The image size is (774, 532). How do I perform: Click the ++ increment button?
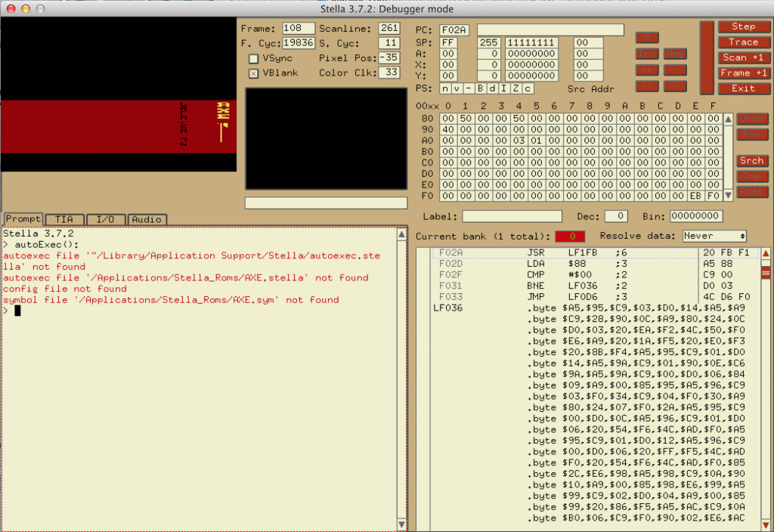(647, 70)
